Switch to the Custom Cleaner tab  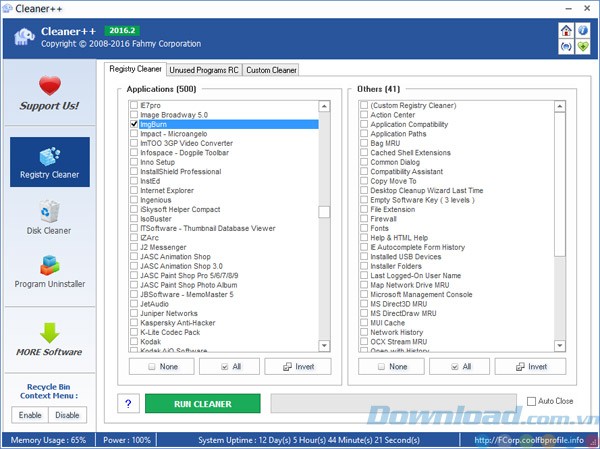pos(271,70)
